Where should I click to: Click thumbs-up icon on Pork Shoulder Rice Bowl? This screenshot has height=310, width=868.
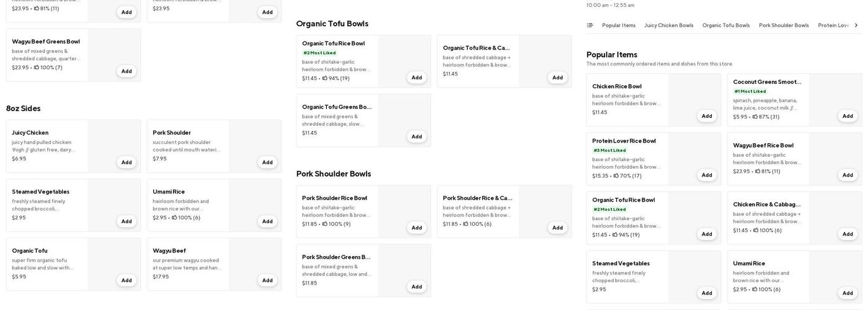[324, 224]
